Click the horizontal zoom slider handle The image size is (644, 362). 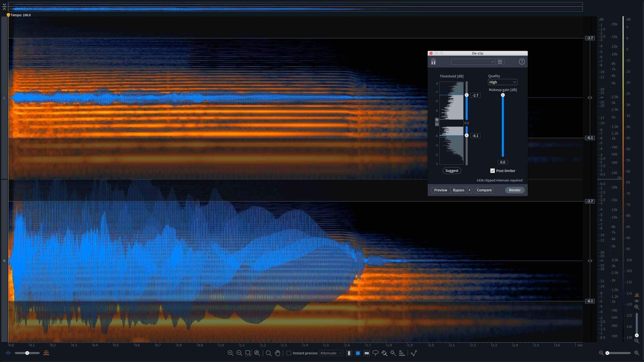pos(607,353)
